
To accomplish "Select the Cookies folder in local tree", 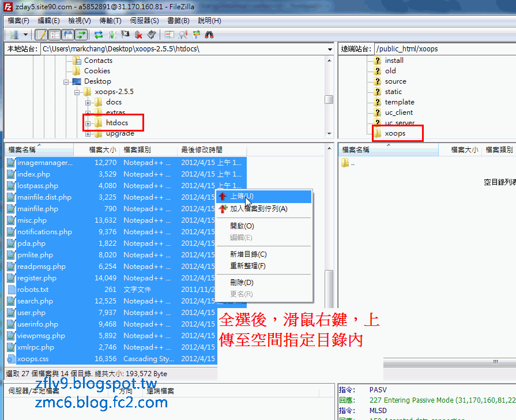I will coord(97,71).
